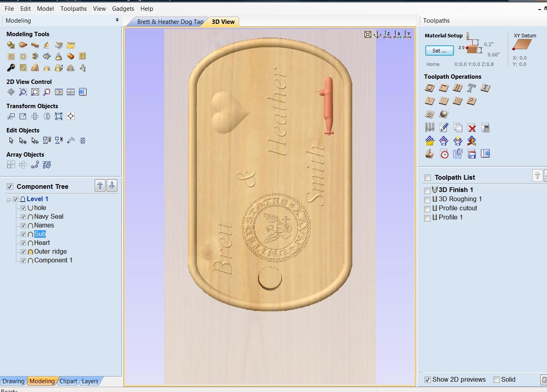Create a 3D Roughing Toolpath

[x=430, y=114]
